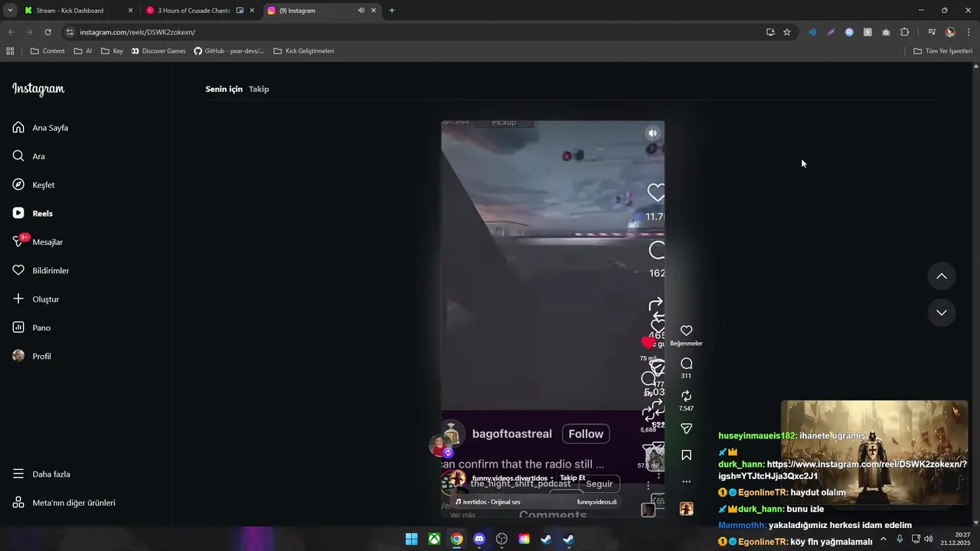The height and width of the screenshot is (551, 980).
Task: Show hidden system tray icons
Action: click(x=883, y=539)
